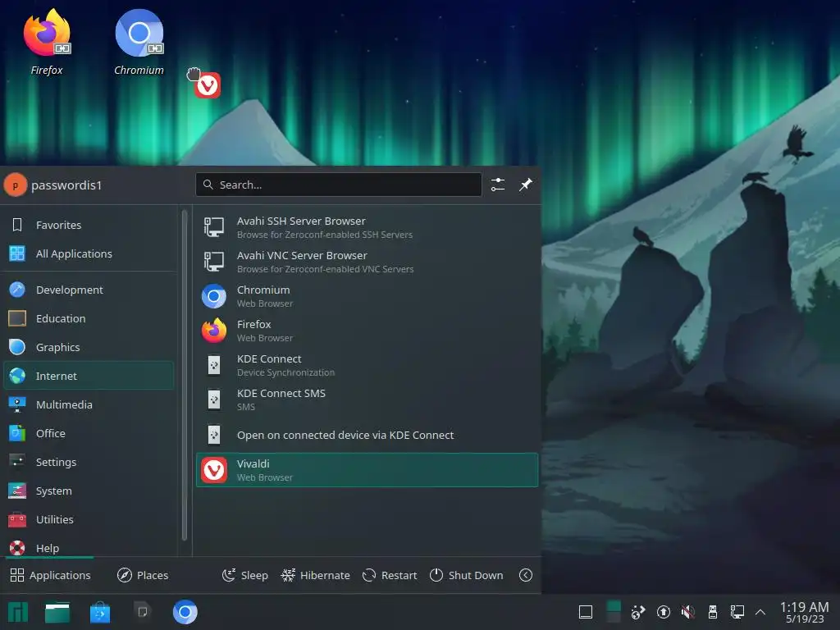Click the show desktop tray icon
Viewport: 840px width, 630px height.
(586, 612)
